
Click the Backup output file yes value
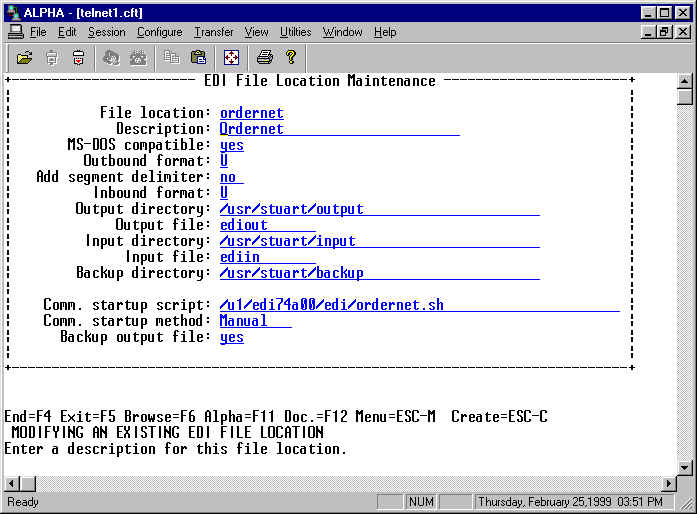[x=232, y=337]
